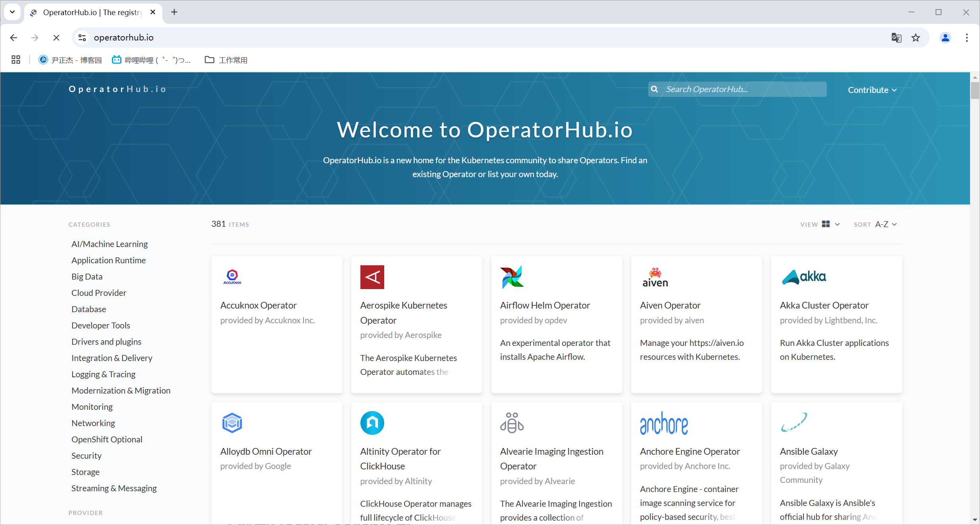Image resolution: width=980 pixels, height=525 pixels.
Task: Click the Akka logo
Action: pyautogui.click(x=804, y=277)
